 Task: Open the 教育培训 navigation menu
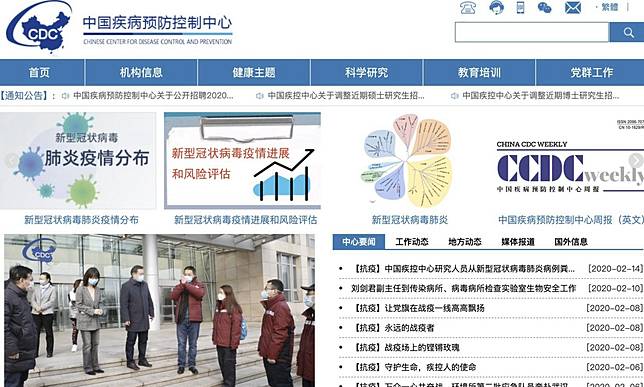[x=479, y=73]
